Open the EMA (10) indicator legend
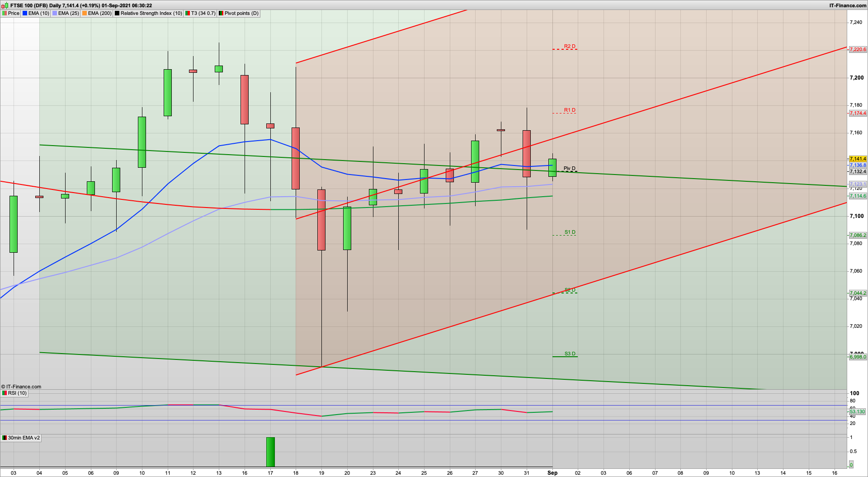Screen dimensions: 868x477 [x=36, y=13]
